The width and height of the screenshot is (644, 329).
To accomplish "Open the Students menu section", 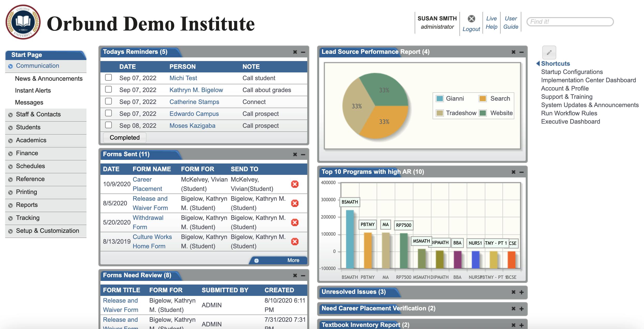I will coord(28,127).
